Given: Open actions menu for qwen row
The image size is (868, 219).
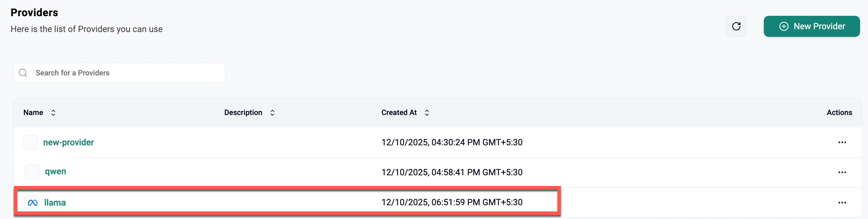Looking at the screenshot, I should pos(842,172).
